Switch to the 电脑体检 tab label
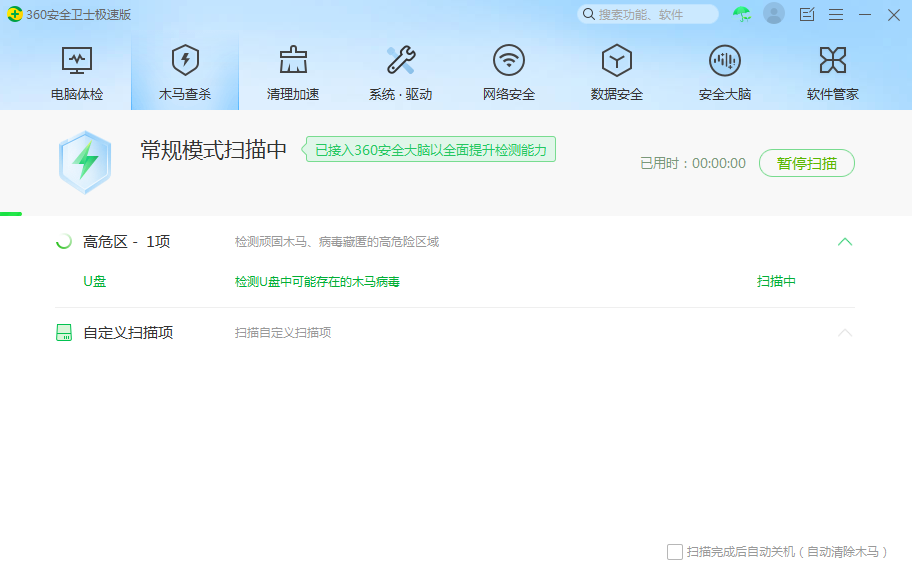This screenshot has height=576, width=912. 77,94
